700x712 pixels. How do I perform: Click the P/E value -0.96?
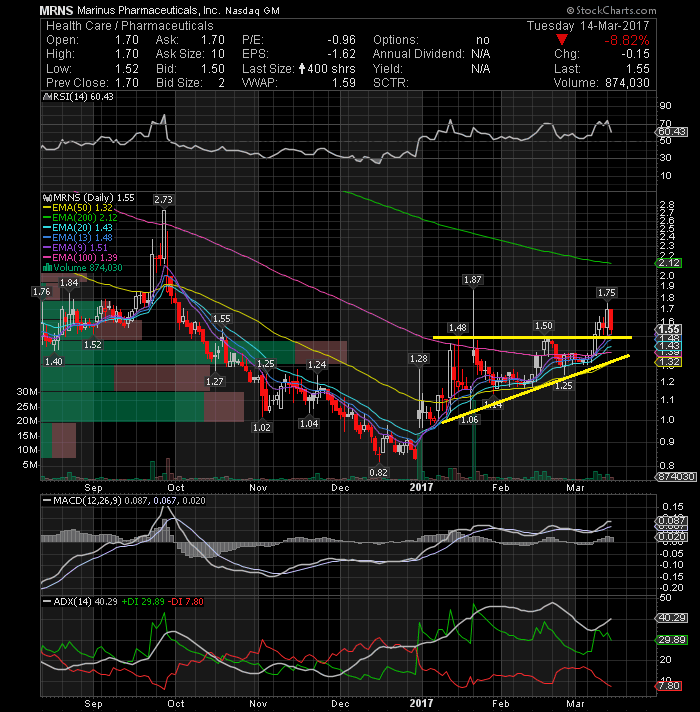coord(341,40)
